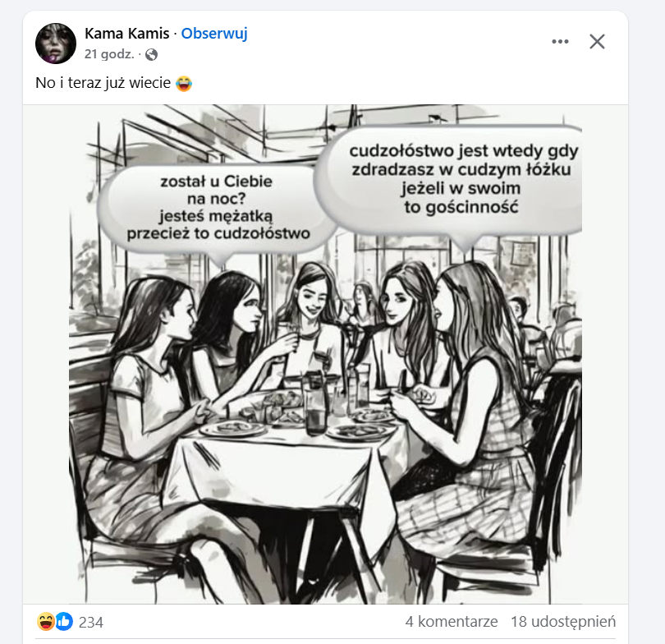
Task: Follow the author via Obserwuj
Action: coord(214,34)
